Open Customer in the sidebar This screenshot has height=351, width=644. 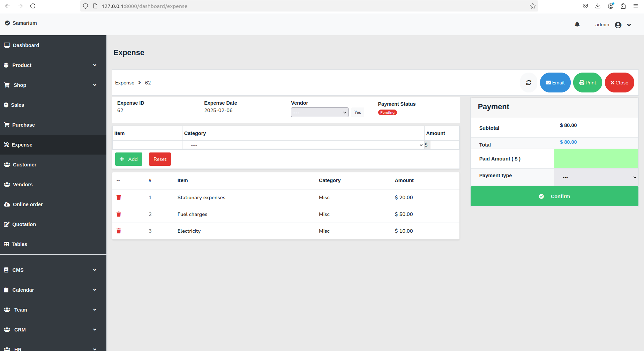click(53, 165)
